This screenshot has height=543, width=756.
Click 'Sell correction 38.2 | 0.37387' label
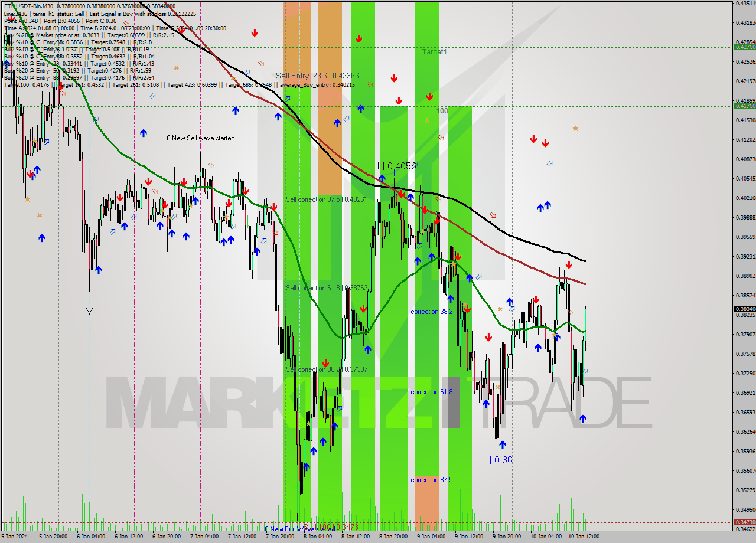point(327,369)
